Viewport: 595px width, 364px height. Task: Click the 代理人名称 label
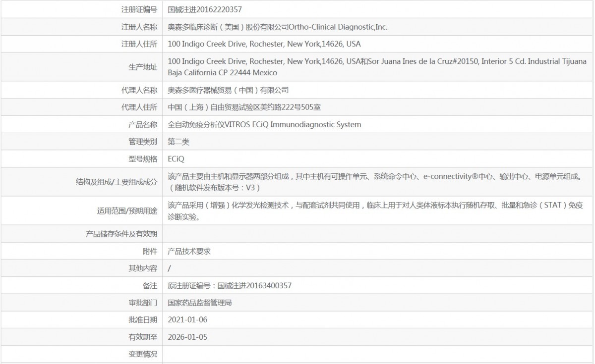[139, 90]
